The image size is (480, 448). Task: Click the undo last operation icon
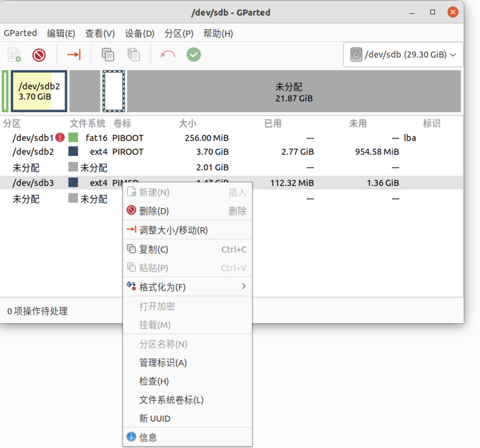168,55
